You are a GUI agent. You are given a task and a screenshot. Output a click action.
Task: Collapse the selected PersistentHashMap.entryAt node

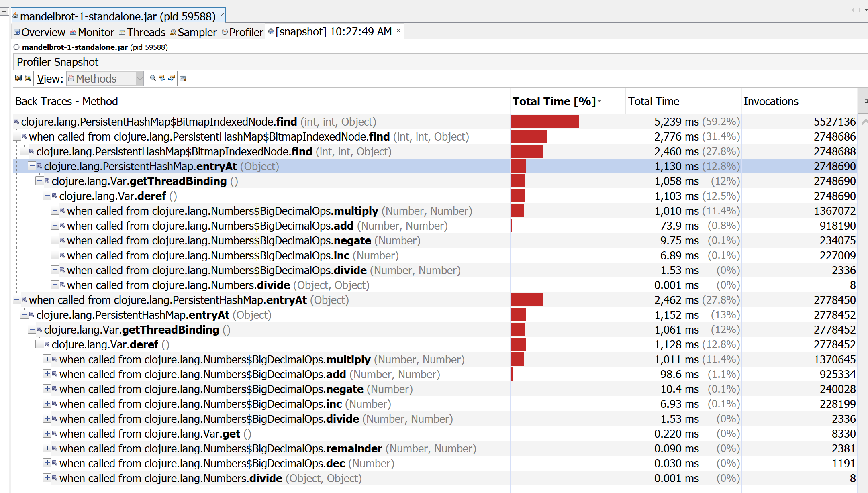coord(32,166)
